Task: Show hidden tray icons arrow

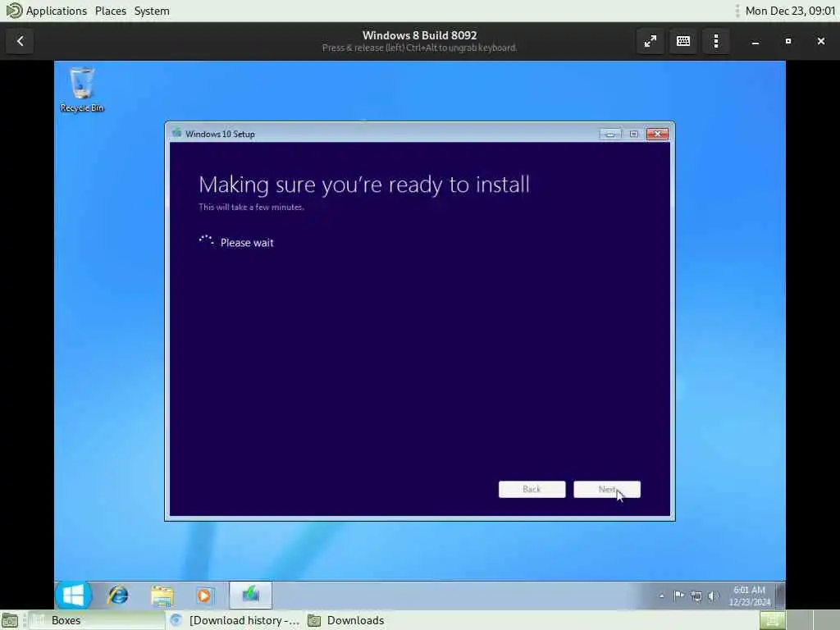Action: click(662, 596)
